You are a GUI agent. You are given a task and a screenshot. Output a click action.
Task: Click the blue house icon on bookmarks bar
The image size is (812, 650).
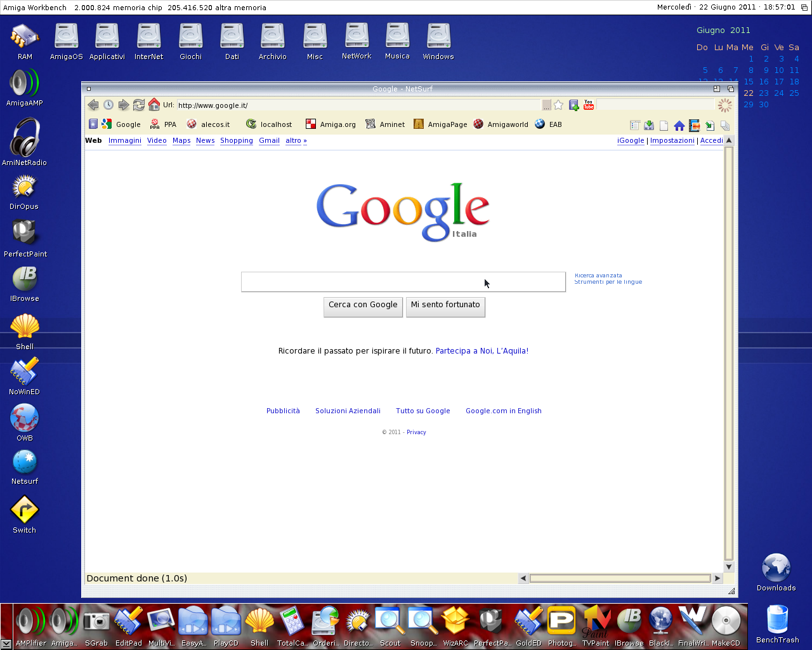click(x=679, y=126)
